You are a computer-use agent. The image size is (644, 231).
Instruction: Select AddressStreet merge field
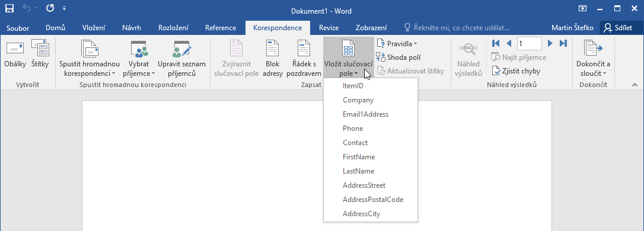[371, 185]
